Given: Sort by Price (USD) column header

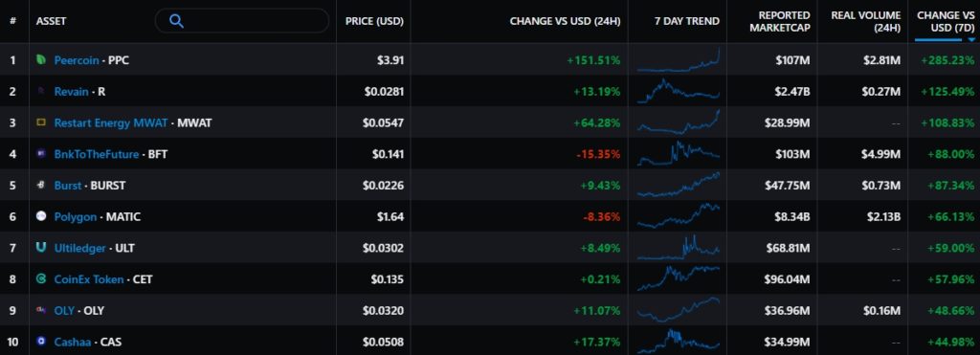Looking at the screenshot, I should pos(374,21).
